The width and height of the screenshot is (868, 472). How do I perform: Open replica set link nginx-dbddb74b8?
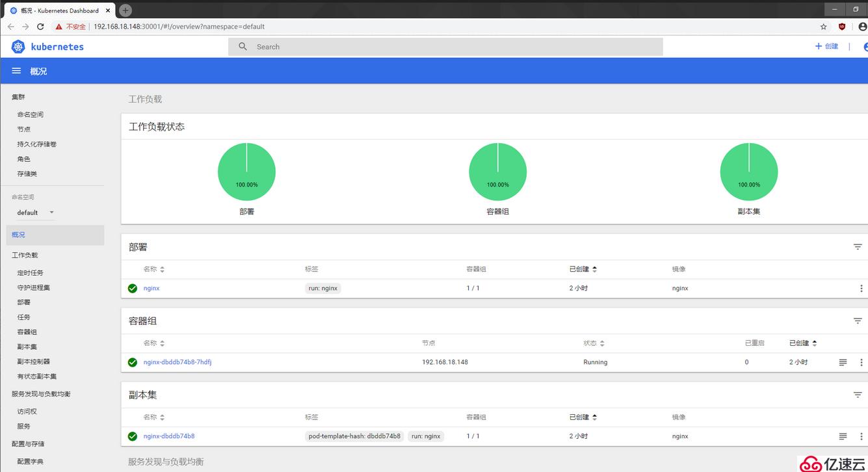(x=169, y=436)
